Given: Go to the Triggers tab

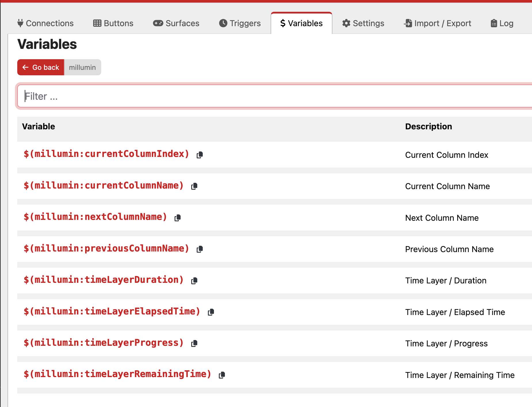Looking at the screenshot, I should (x=240, y=23).
